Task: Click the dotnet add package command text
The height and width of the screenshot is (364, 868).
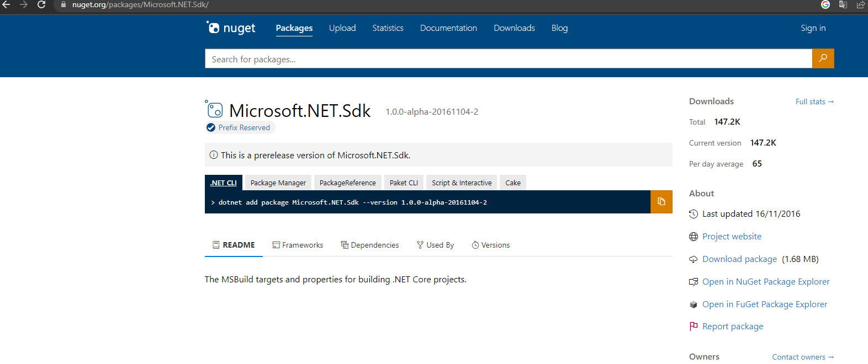Action: (x=353, y=202)
